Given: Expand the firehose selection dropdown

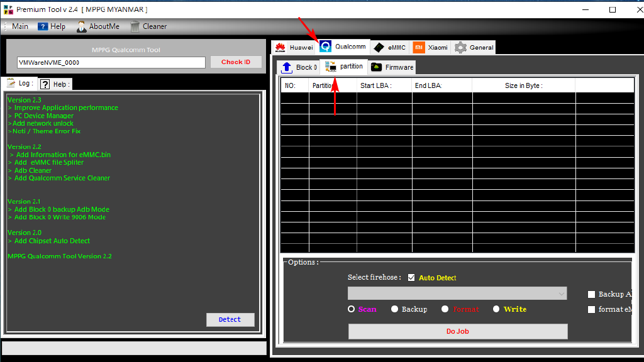Looking at the screenshot, I should pyautogui.click(x=561, y=293).
